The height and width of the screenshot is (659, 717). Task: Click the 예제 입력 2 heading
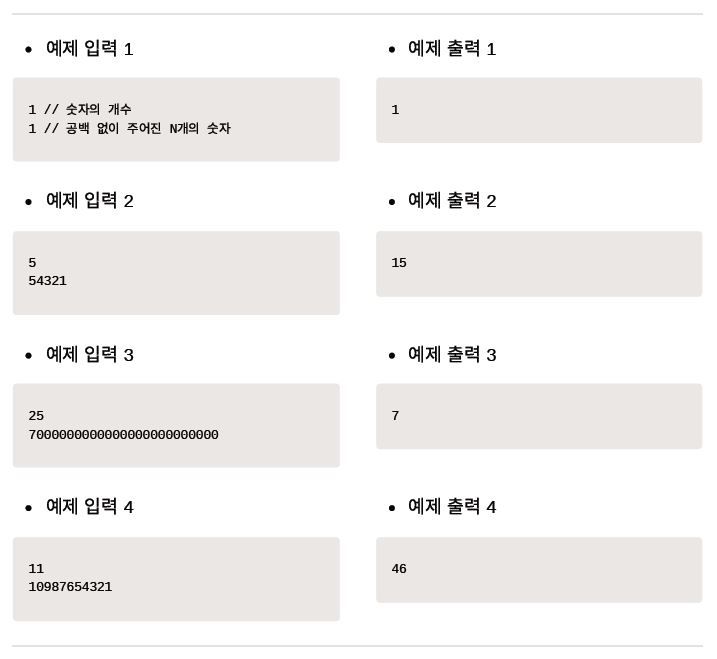click(90, 200)
